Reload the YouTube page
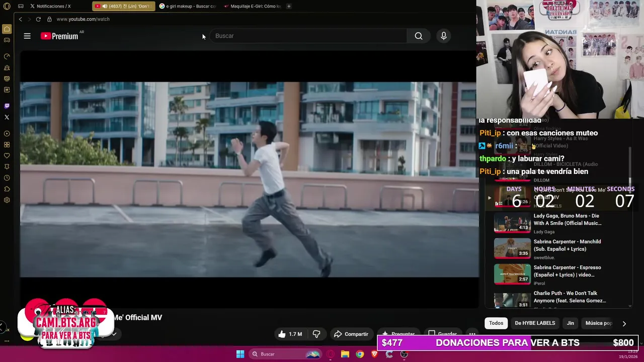The height and width of the screenshot is (362, 644). (38, 19)
